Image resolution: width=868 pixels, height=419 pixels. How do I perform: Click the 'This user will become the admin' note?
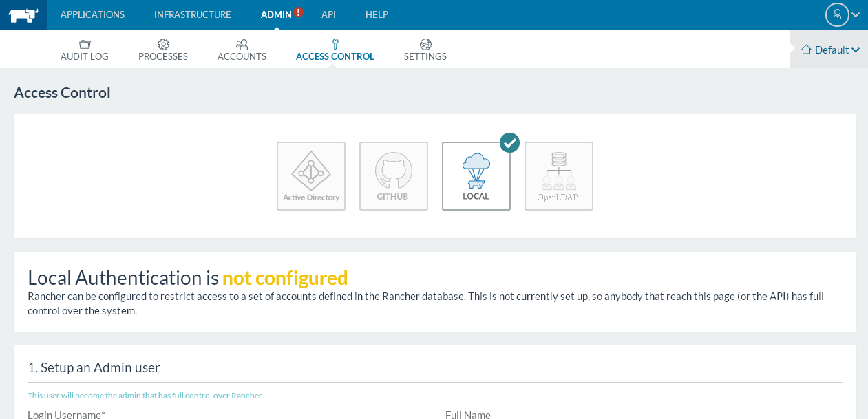(x=145, y=396)
